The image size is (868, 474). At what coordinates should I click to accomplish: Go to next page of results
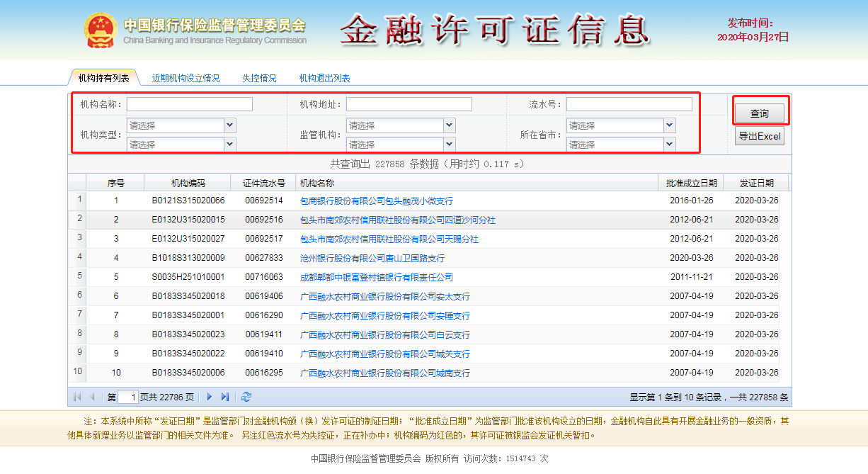(x=210, y=397)
